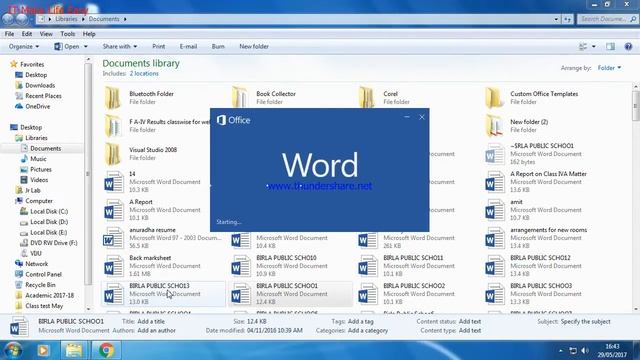
Task: Click the volume speaker tray icon
Action: pyautogui.click(x=585, y=351)
